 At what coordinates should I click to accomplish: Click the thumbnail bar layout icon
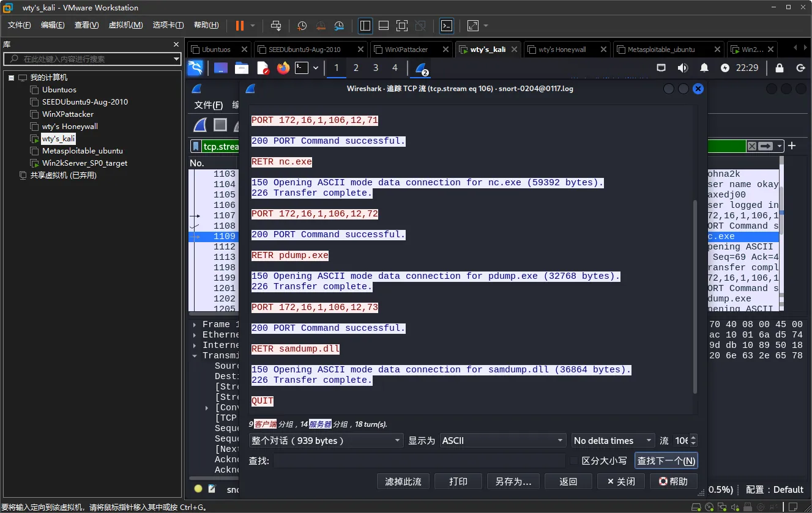coord(384,26)
